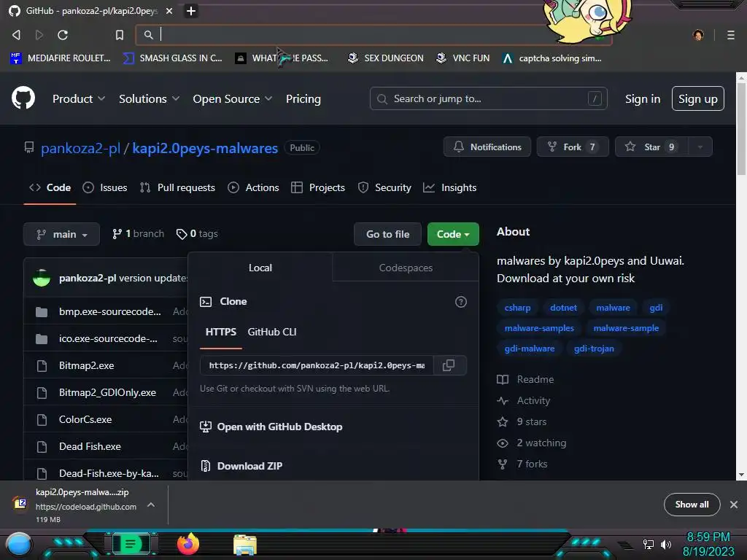Reload the page with refresh icon
Screen dimensions: 747x560
point(63,35)
